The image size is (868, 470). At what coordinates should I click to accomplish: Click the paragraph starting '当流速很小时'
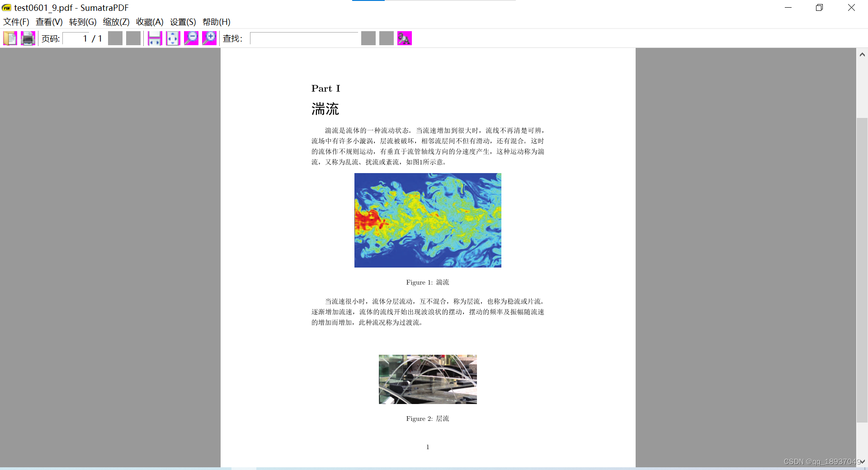coord(428,312)
